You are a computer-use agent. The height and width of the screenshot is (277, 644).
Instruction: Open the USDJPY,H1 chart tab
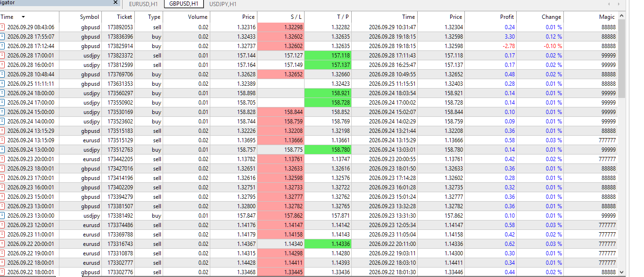click(223, 4)
